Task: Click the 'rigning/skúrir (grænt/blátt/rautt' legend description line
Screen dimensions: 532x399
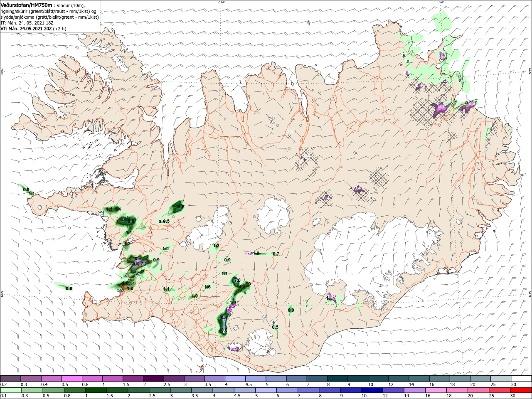Action: (49, 11)
